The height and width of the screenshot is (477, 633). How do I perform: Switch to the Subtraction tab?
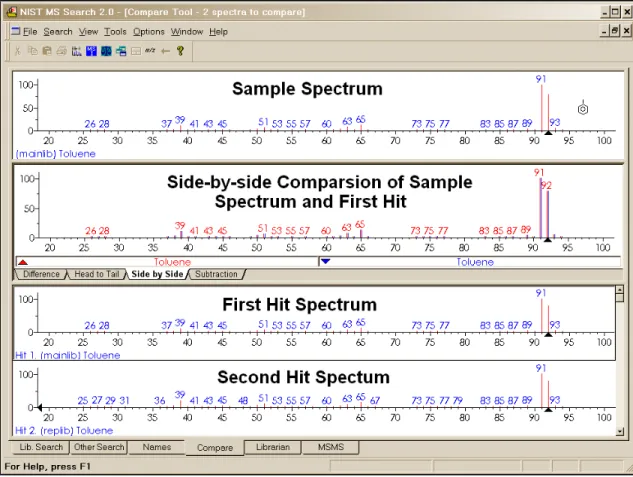tap(216, 274)
